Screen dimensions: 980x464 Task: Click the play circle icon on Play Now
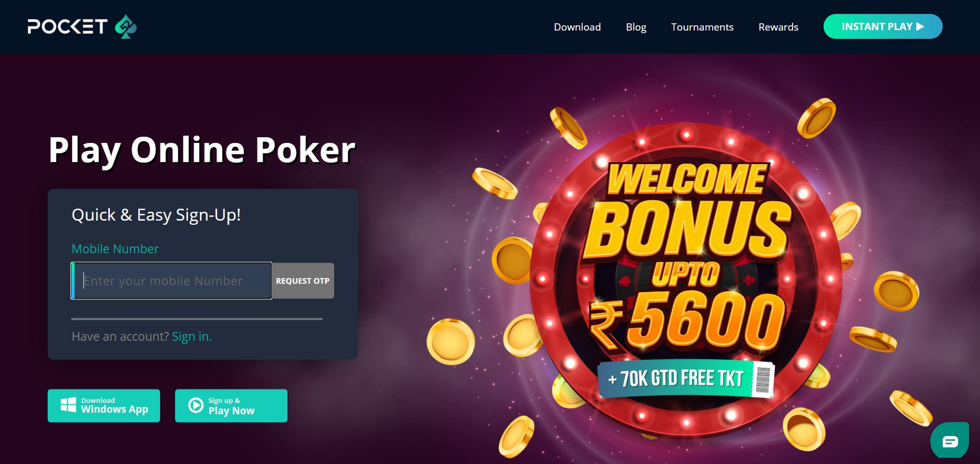[x=196, y=405]
